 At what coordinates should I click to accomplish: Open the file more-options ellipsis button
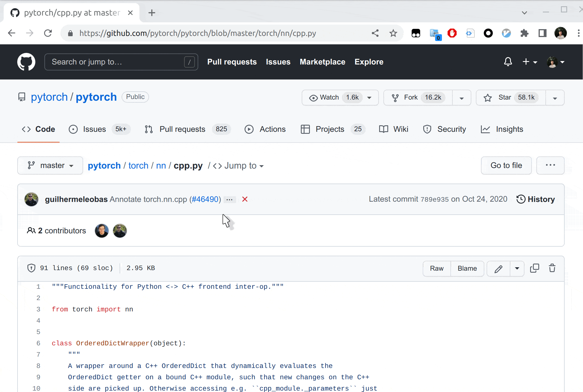(550, 165)
